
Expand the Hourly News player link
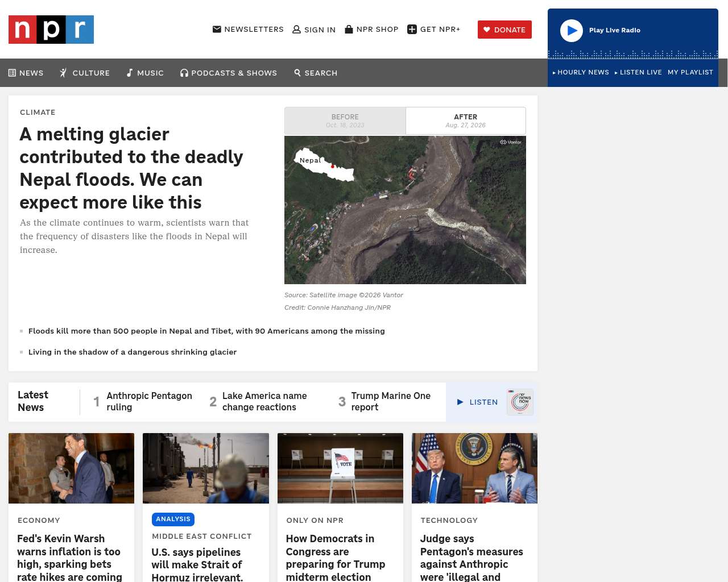coord(581,72)
